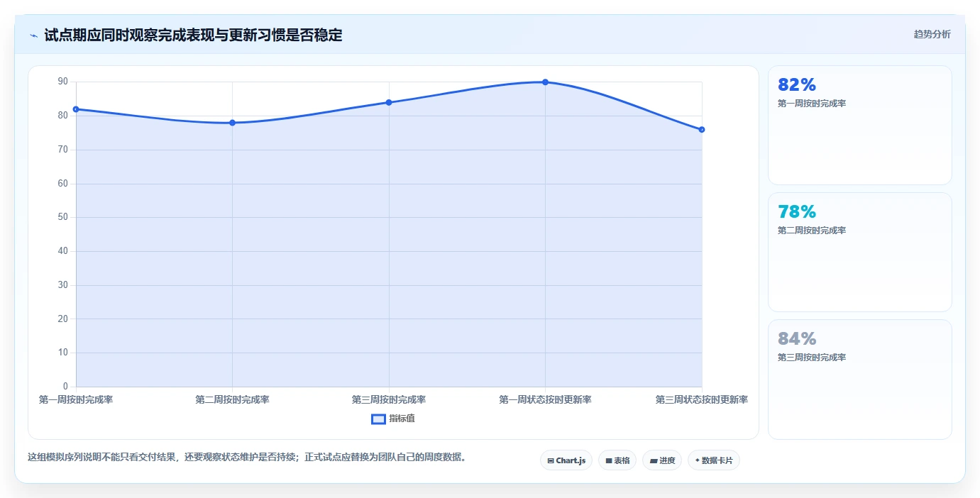Click the title 试点期应同时观察完成表现与更新习惯是否稳定
The image size is (980, 498).
point(193,35)
